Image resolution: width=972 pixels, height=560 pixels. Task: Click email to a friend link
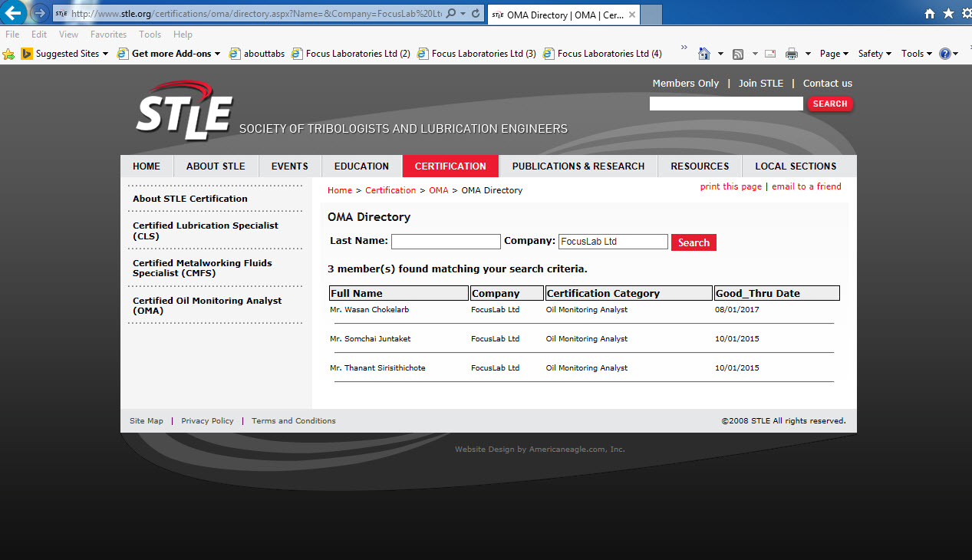pyautogui.click(x=806, y=186)
